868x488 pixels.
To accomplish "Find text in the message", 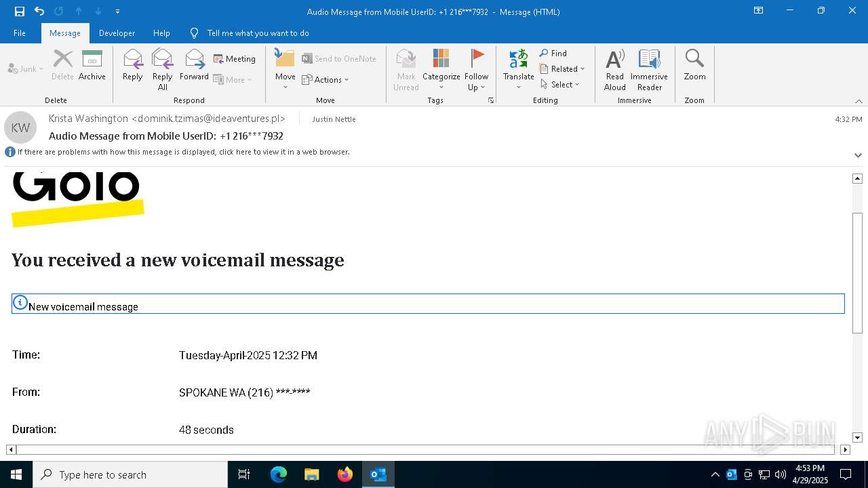I will click(553, 53).
